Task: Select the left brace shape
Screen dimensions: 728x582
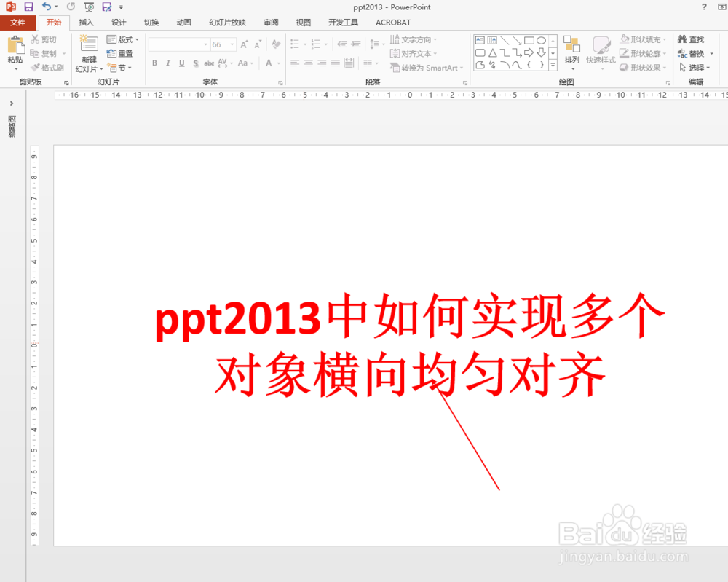Action: [x=529, y=65]
